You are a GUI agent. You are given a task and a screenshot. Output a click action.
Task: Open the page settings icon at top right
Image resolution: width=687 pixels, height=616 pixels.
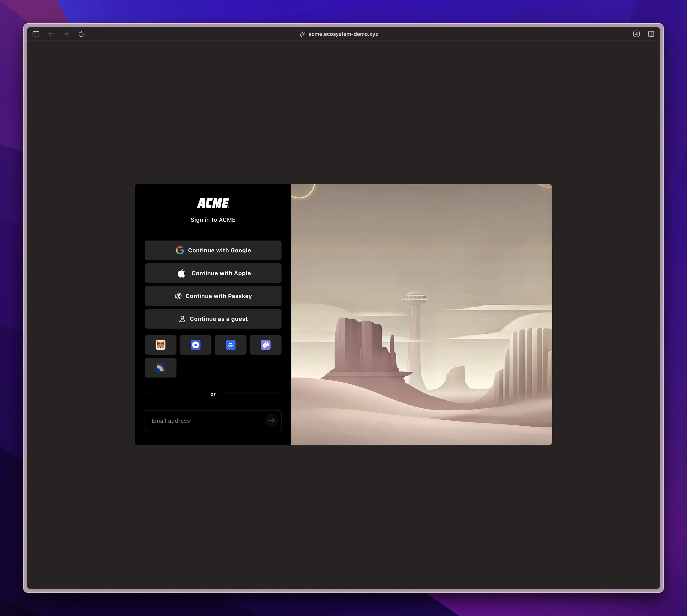point(636,34)
